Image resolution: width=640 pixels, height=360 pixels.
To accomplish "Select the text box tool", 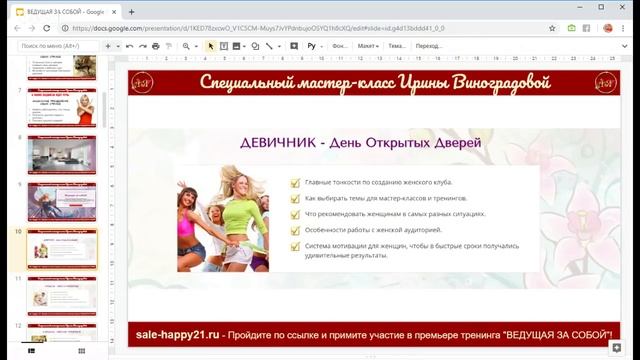I will click(224, 46).
